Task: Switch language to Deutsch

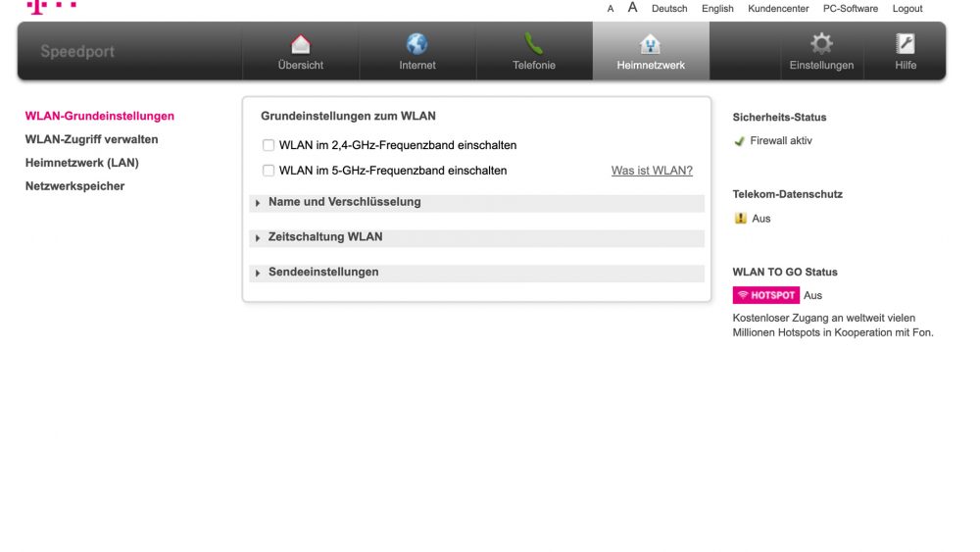Action: [x=669, y=9]
